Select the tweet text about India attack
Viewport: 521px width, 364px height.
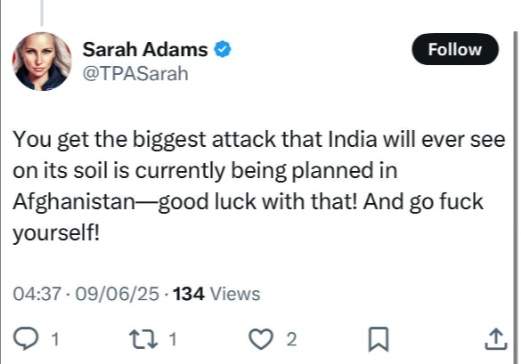(x=259, y=186)
